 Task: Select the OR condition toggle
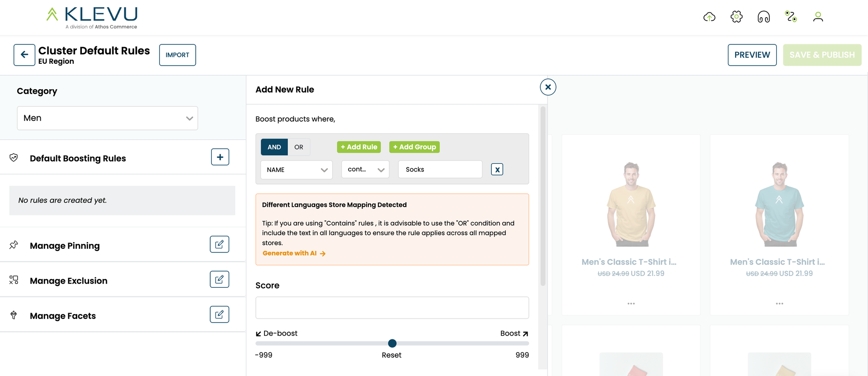coord(299,147)
